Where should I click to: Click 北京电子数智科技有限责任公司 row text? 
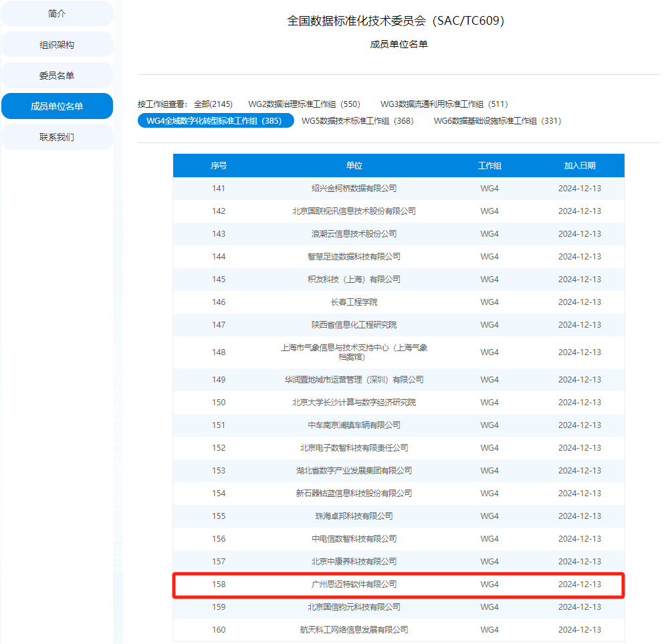354,448
